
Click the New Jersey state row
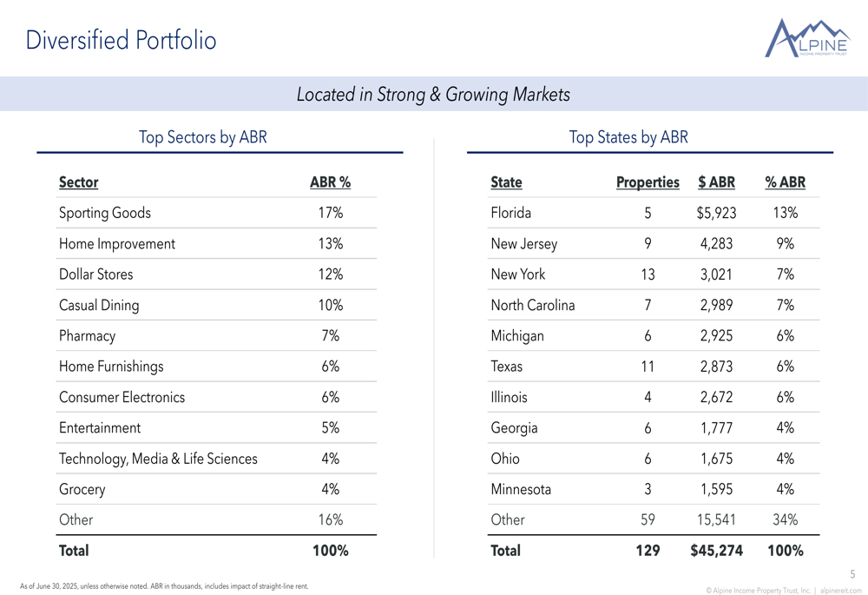(x=654, y=244)
